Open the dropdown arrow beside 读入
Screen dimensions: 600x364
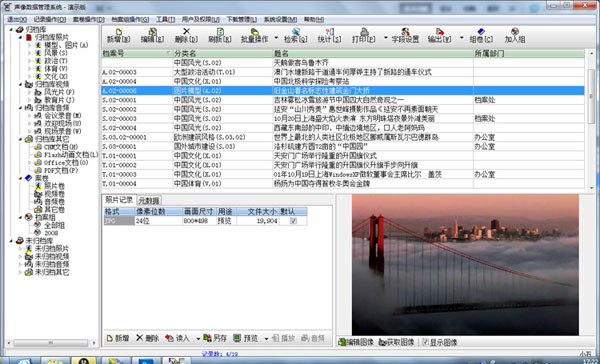(198, 338)
